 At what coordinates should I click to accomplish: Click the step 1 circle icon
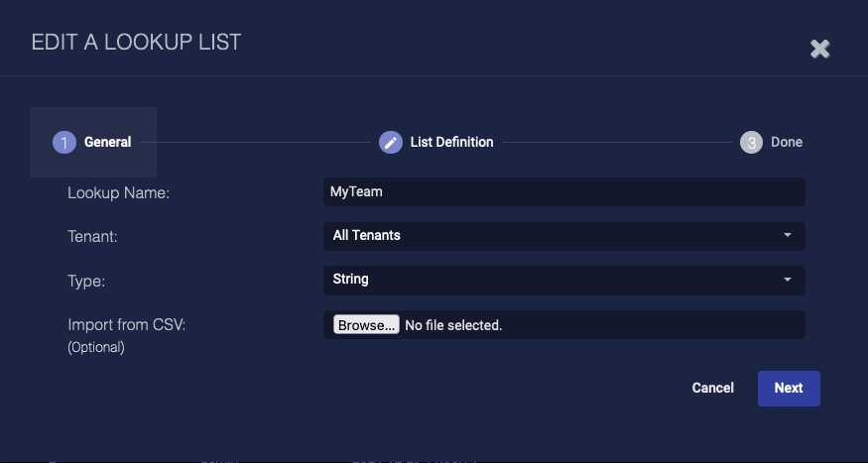(x=64, y=143)
